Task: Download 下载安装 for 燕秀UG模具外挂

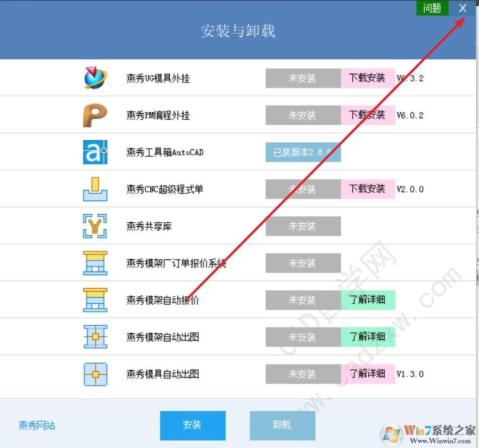Action: (x=368, y=77)
